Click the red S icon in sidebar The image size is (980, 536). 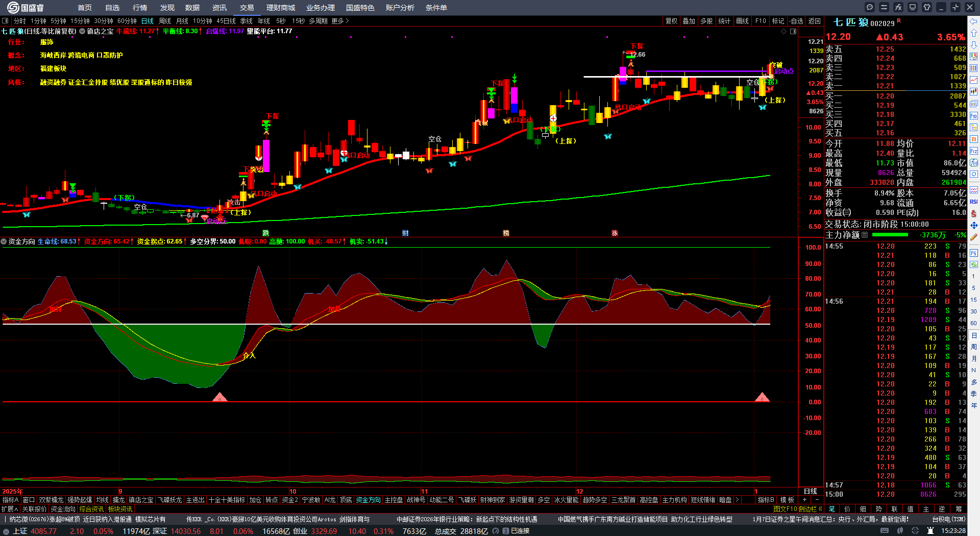974,213
